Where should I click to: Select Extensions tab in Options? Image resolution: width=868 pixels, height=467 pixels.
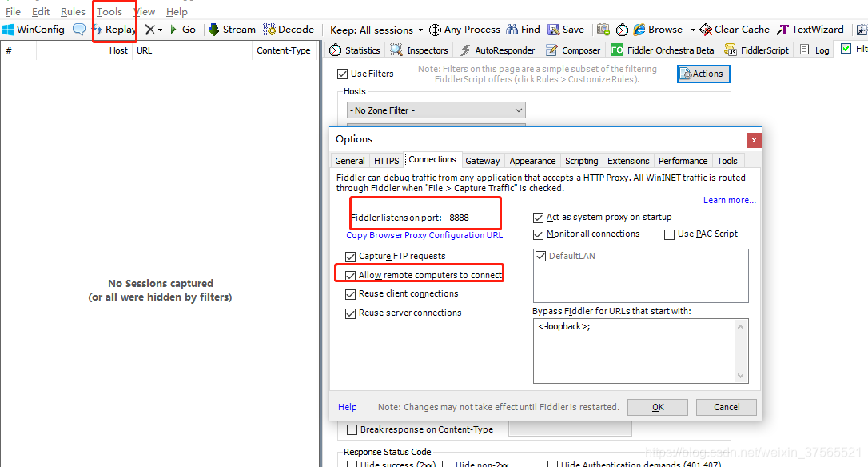click(628, 161)
